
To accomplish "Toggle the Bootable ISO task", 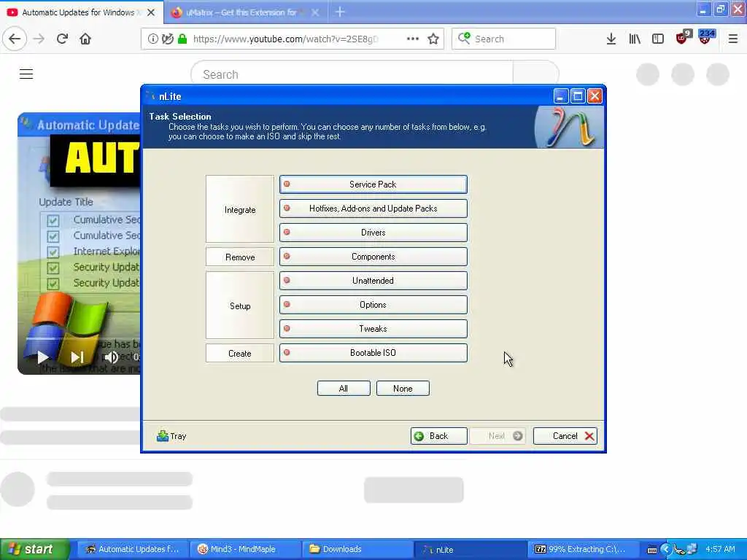I will pos(373,352).
